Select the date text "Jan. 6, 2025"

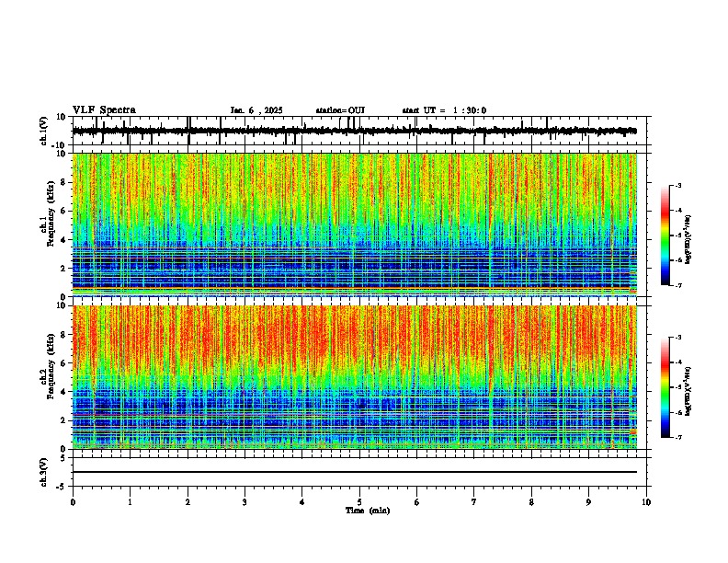[x=256, y=110]
